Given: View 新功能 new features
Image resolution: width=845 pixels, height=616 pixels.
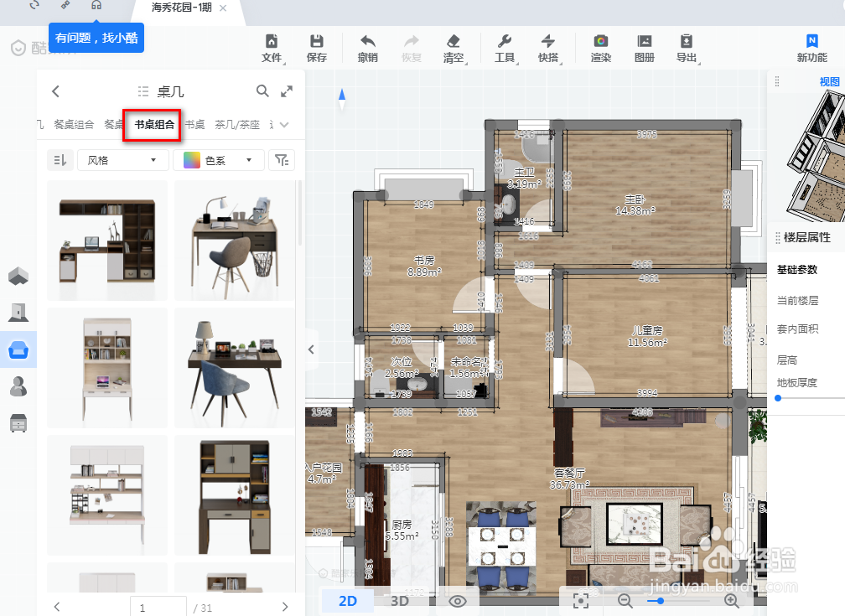Looking at the screenshot, I should coord(812,49).
